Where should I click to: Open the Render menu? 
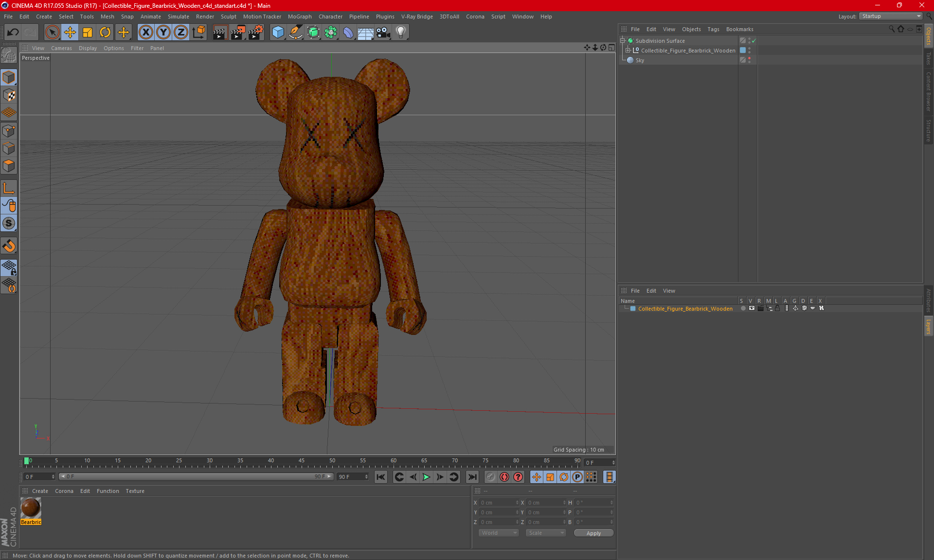[x=205, y=17]
